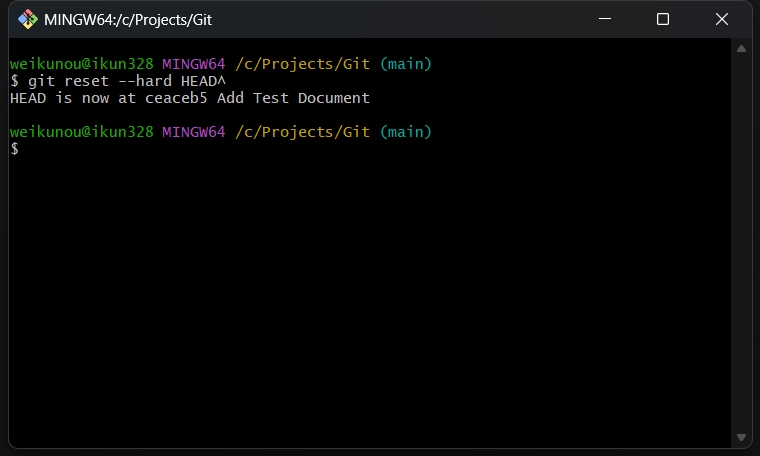Click the first weikunou@ikun328 username text

81,64
